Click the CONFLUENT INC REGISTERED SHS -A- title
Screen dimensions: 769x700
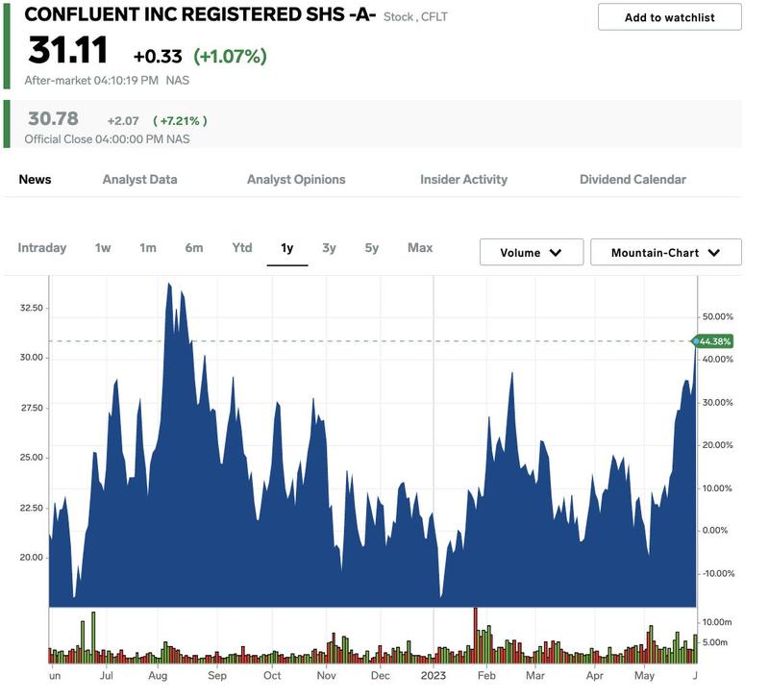coord(200,14)
